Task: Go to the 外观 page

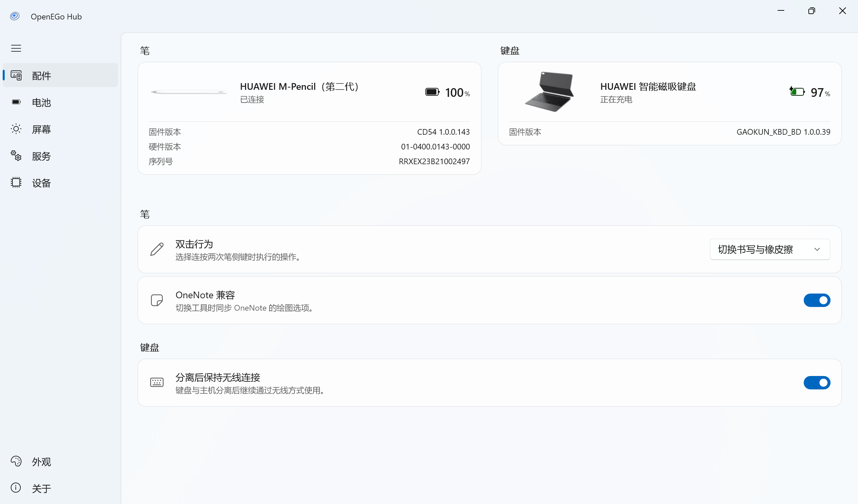Action: click(x=60, y=461)
